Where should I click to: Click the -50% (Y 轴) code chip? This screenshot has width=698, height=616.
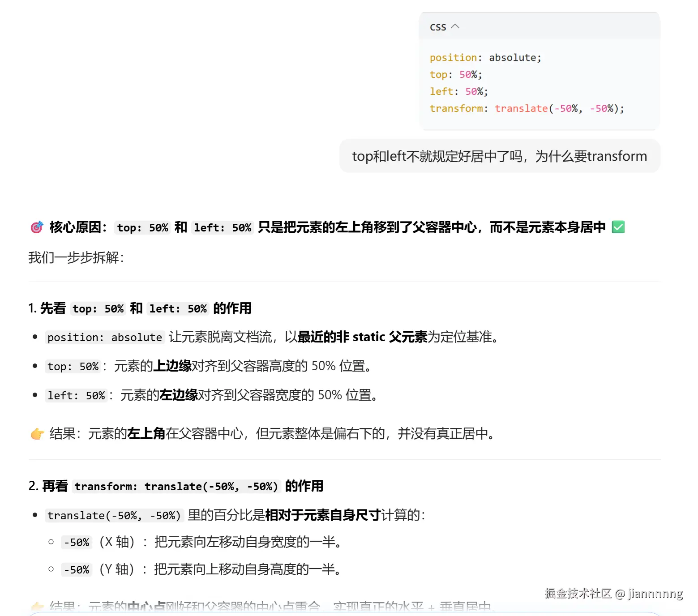coord(76,569)
